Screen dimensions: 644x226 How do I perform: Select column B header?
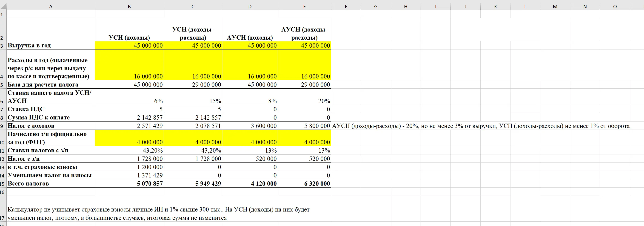[x=129, y=6]
